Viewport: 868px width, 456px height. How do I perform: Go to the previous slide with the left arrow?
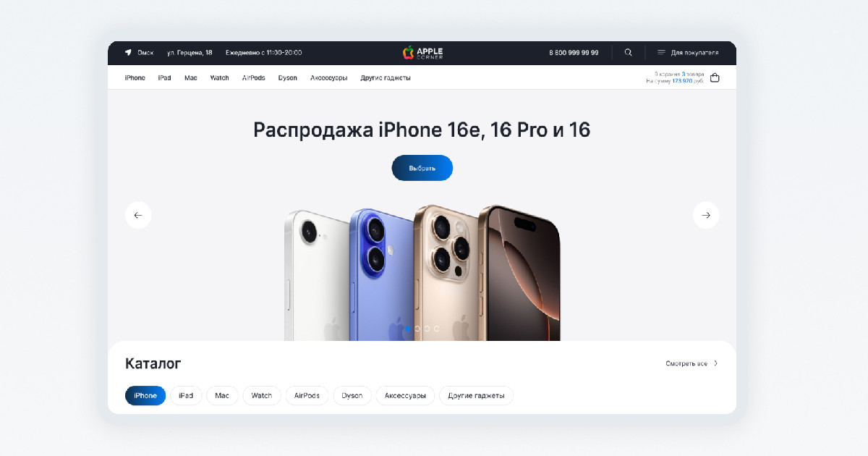pyautogui.click(x=138, y=215)
